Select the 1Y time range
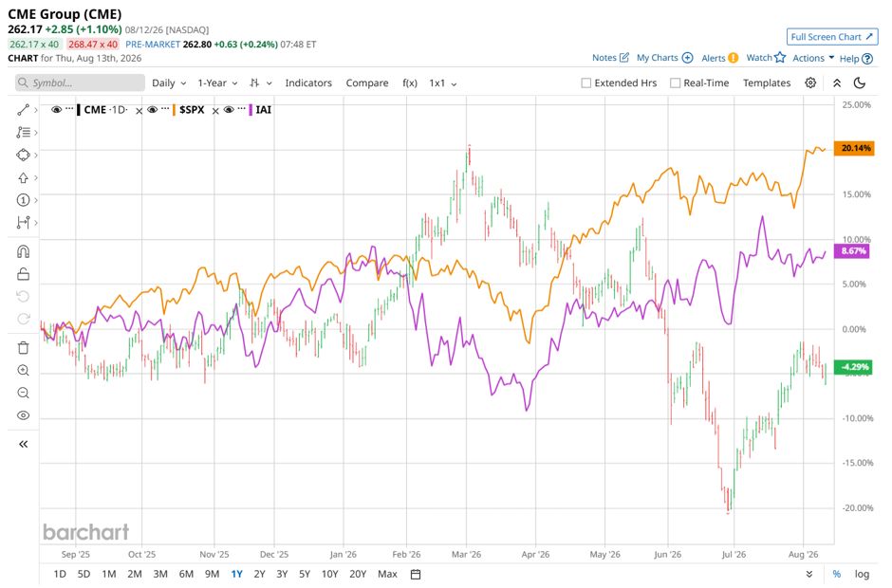The width and height of the screenshot is (892, 588). coord(236,575)
